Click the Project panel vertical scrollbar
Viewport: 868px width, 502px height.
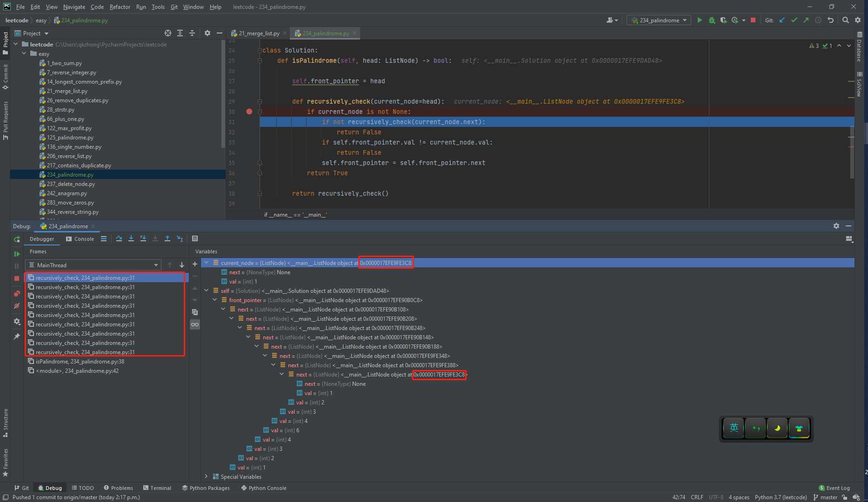pos(223,93)
